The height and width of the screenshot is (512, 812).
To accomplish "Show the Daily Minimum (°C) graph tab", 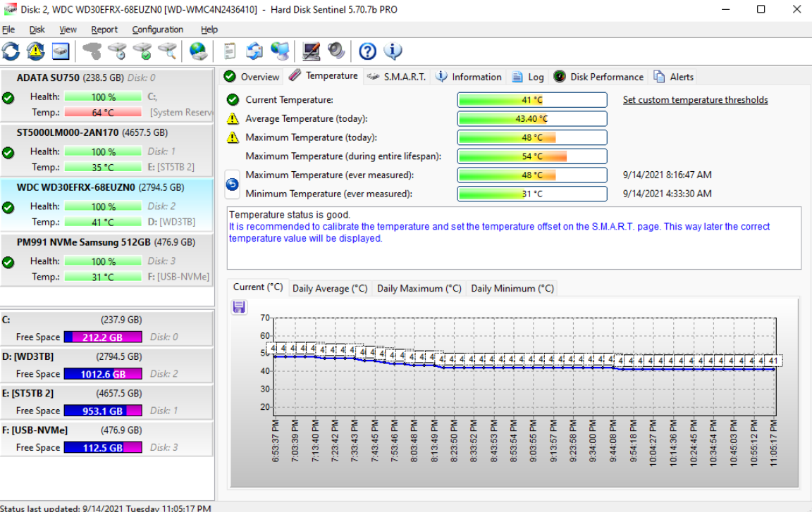I will click(x=512, y=289).
